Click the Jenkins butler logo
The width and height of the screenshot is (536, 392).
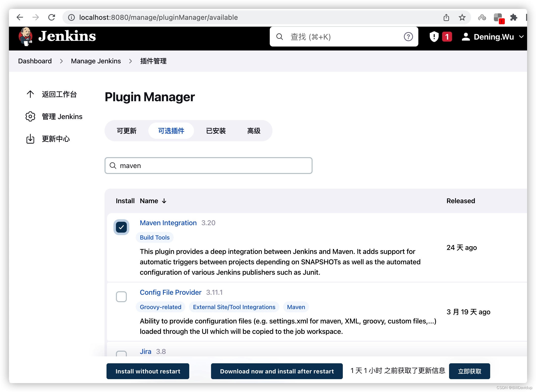26,37
